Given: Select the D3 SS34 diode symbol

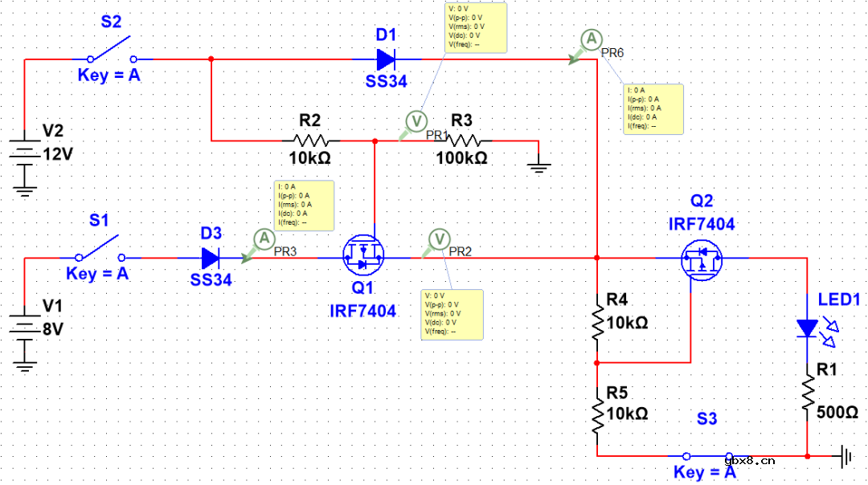Looking at the screenshot, I should [x=211, y=258].
